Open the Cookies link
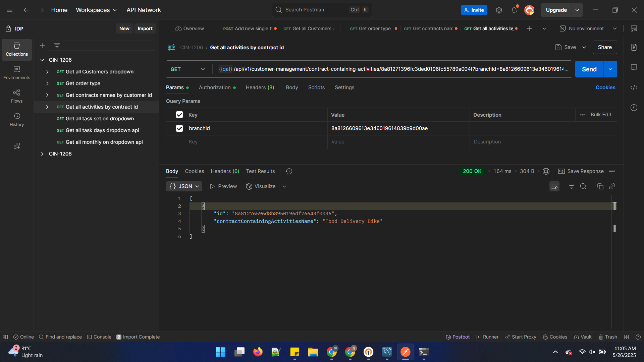This screenshot has width=644, height=362. [605, 87]
